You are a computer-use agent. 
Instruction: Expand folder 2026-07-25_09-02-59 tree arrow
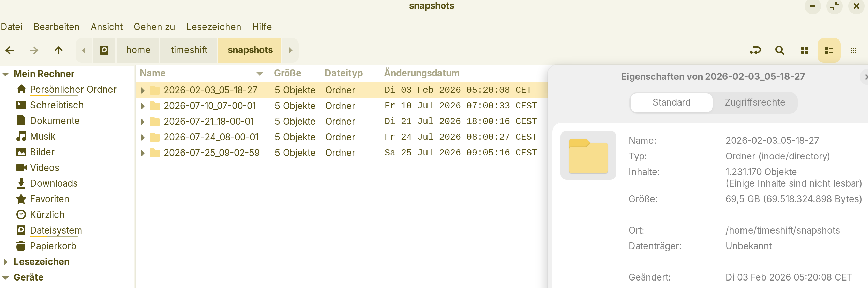[x=143, y=153]
